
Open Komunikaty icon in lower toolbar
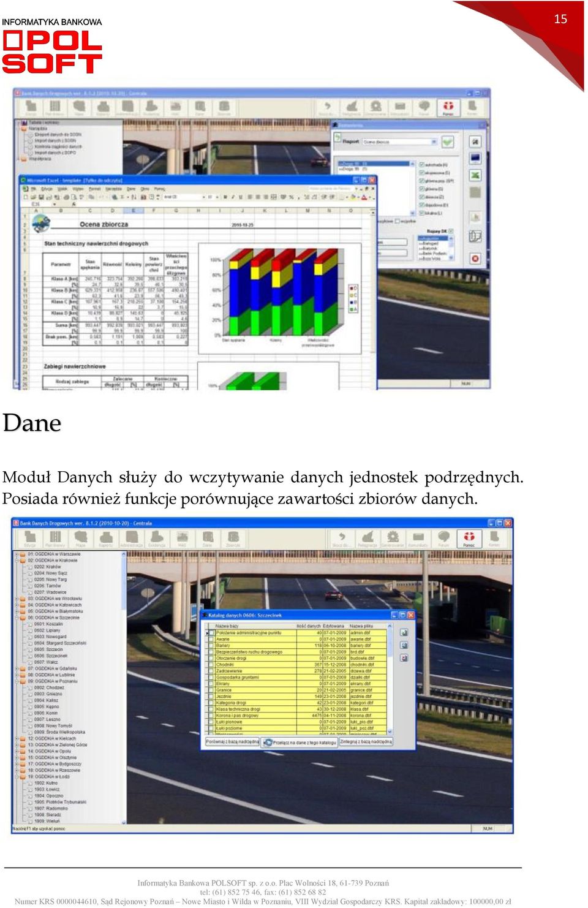pos(418,539)
